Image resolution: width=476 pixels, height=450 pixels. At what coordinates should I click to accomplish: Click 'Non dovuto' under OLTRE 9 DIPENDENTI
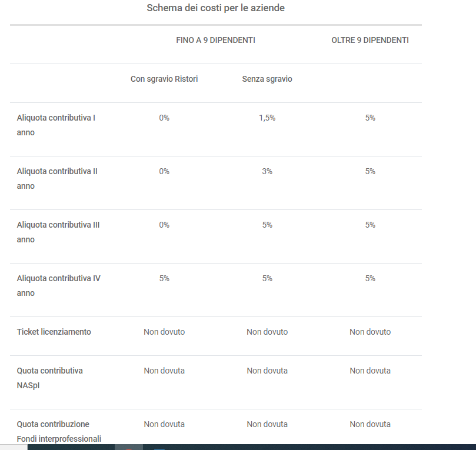click(x=370, y=332)
